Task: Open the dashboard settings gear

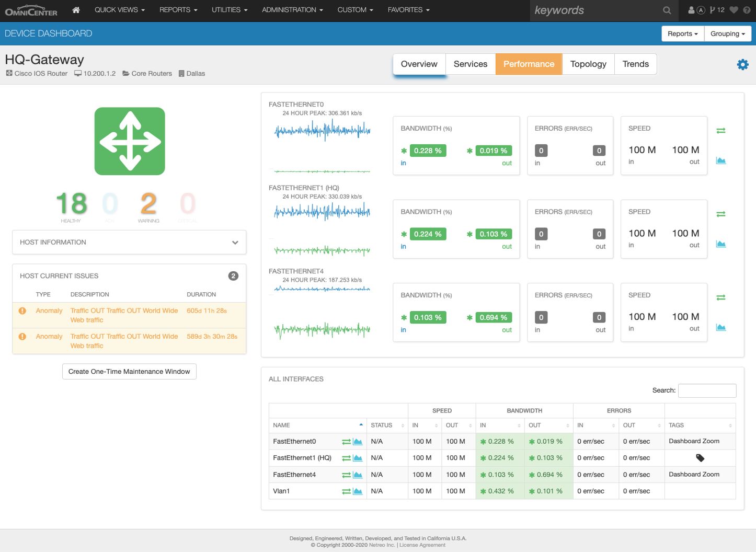Action: [742, 64]
